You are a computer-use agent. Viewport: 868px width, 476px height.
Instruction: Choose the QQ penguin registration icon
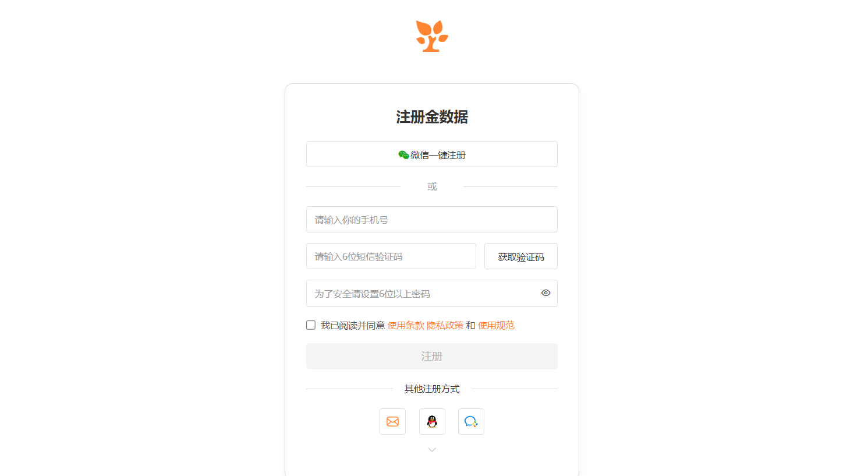pos(432,421)
